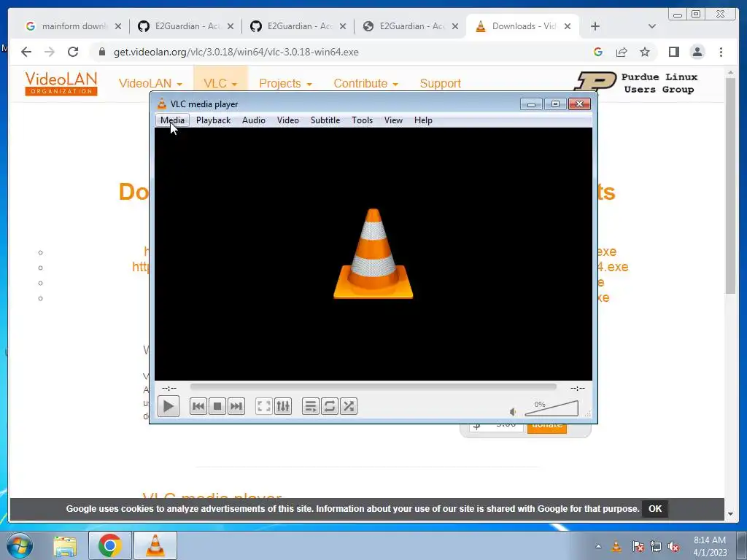
Task: Show hidden system tray icons
Action: (598, 547)
